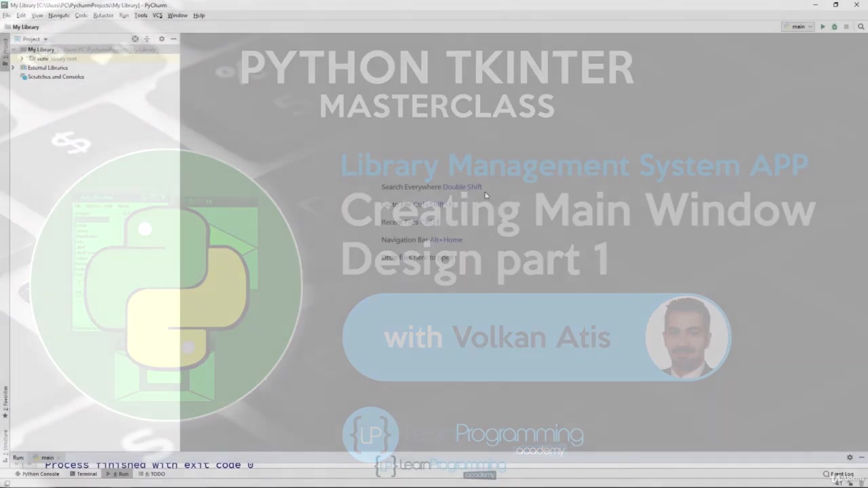Screen dimensions: 868x488
Task: Click the Debug bug icon
Action: 834,27
